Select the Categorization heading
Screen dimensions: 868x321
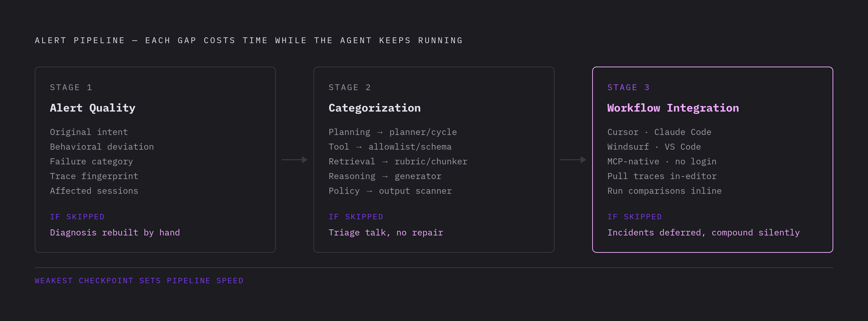coord(374,108)
